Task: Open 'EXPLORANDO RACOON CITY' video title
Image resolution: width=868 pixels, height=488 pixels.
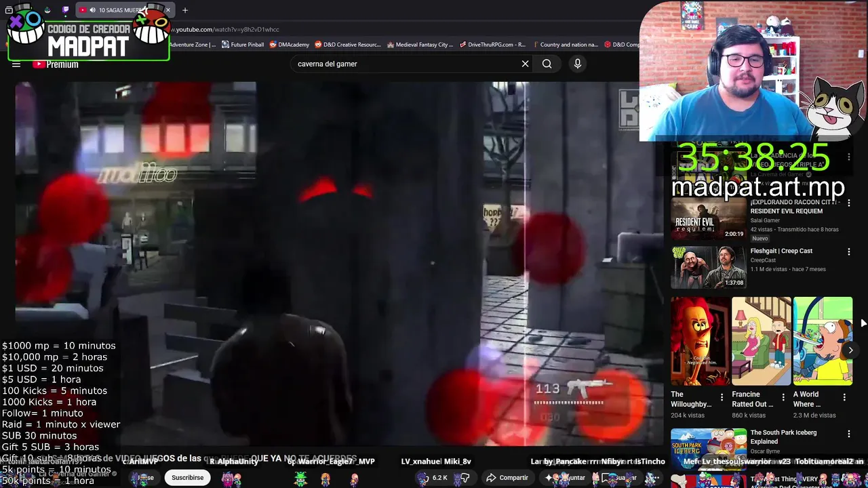Action: pos(796,206)
